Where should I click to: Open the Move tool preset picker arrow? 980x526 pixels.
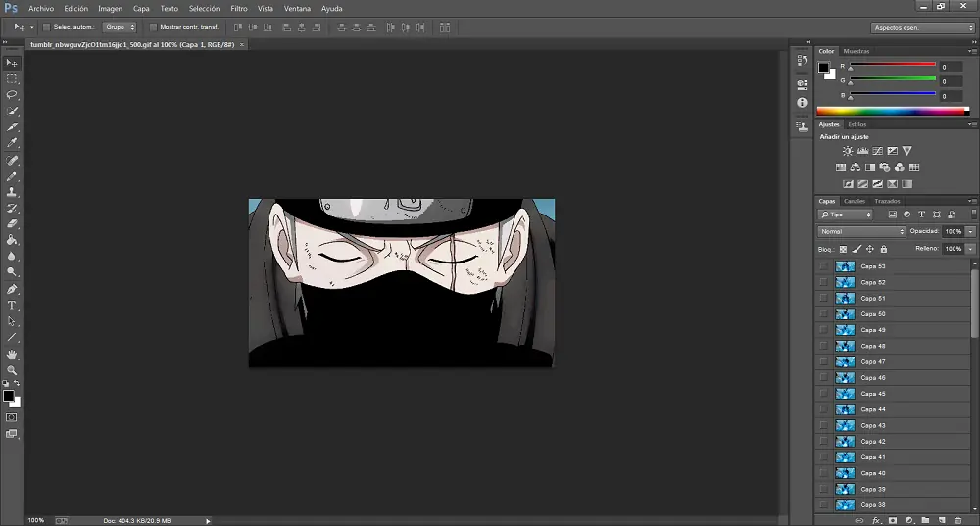click(x=32, y=27)
